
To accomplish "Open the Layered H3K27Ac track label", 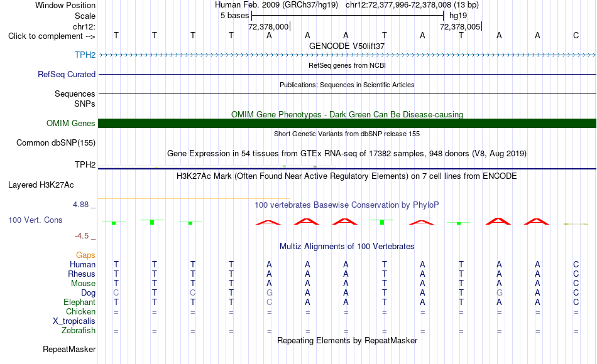I will (41, 185).
